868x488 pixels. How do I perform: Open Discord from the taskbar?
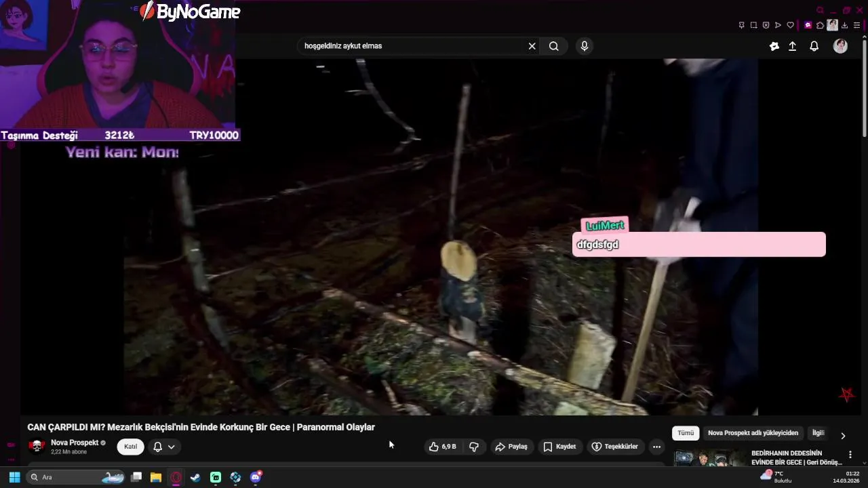point(256,477)
